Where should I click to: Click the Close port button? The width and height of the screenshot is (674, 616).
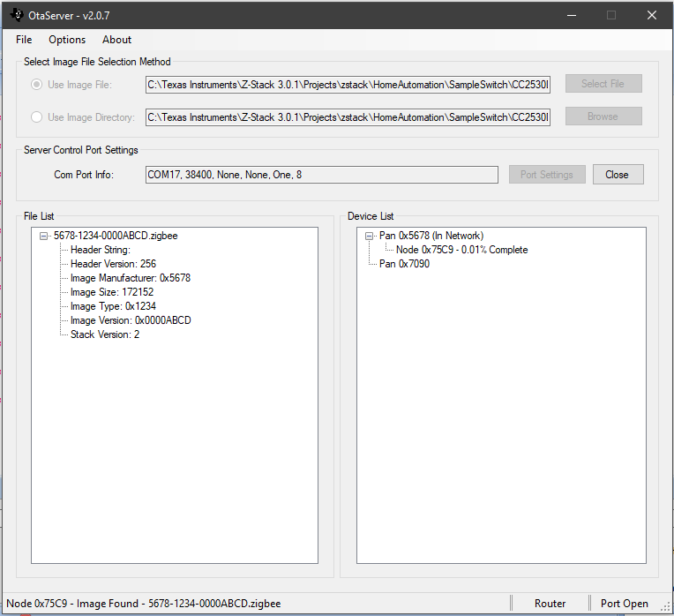[618, 175]
